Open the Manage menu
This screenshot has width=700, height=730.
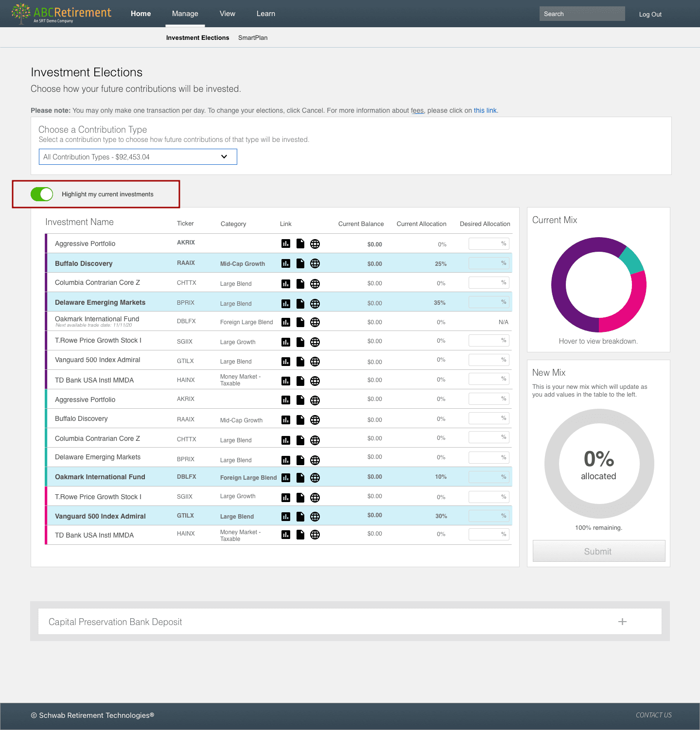(x=185, y=14)
